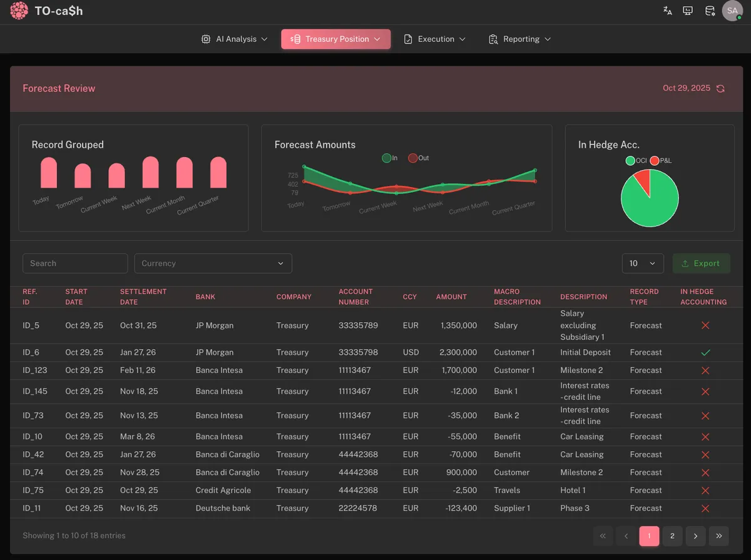Open the rows-per-page dropdown showing 10

coord(643,263)
